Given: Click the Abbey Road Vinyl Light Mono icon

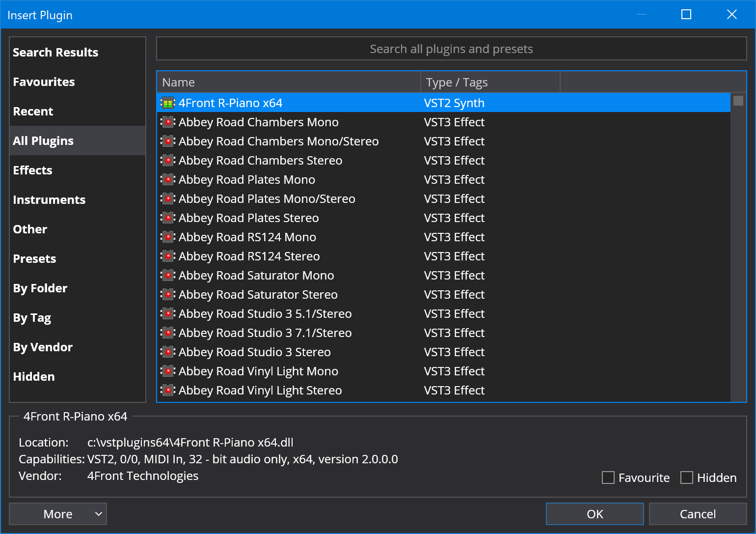Looking at the screenshot, I should tap(168, 371).
